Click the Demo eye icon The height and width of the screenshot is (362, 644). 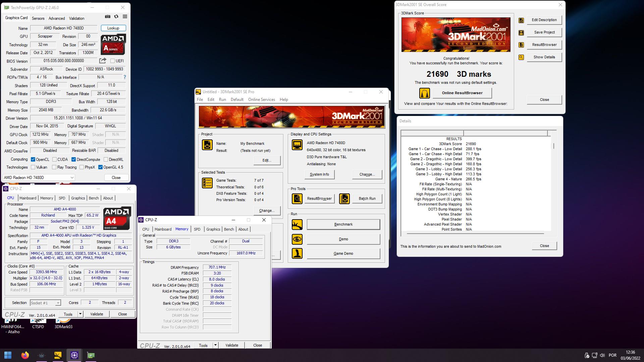(297, 239)
